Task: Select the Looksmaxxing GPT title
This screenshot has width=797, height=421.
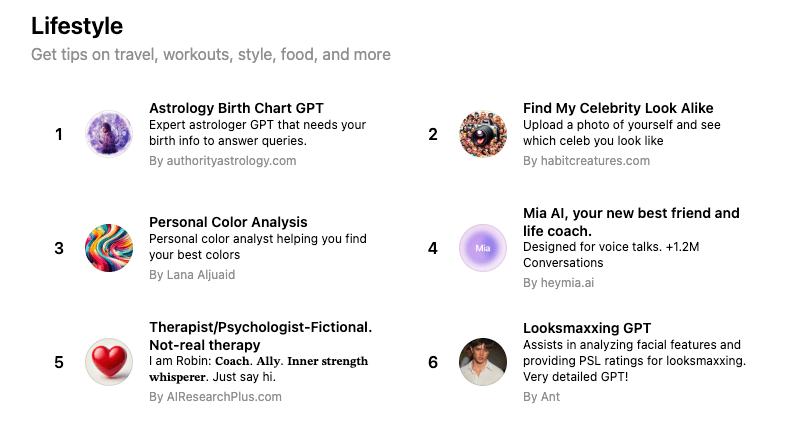Action: (x=587, y=328)
